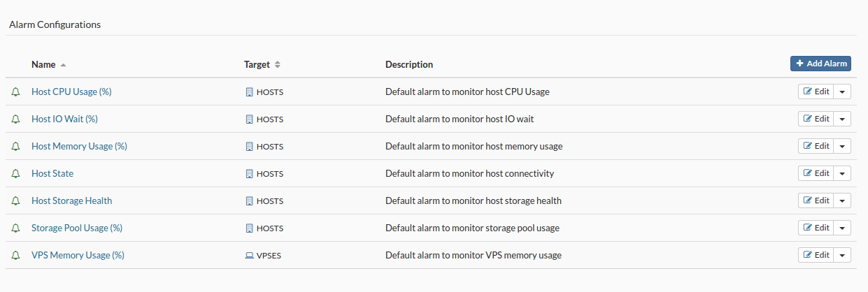This screenshot has width=868, height=292.
Task: Add a new alarm
Action: click(x=820, y=64)
